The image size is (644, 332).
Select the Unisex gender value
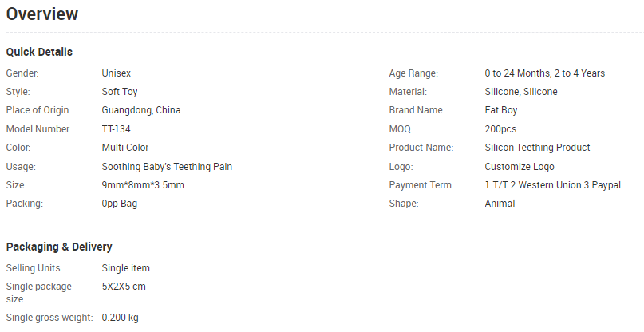click(x=117, y=73)
